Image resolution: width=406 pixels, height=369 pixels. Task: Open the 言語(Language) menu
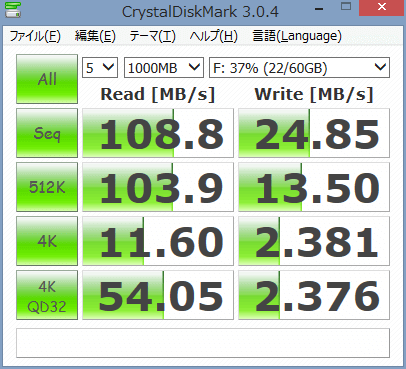297,36
